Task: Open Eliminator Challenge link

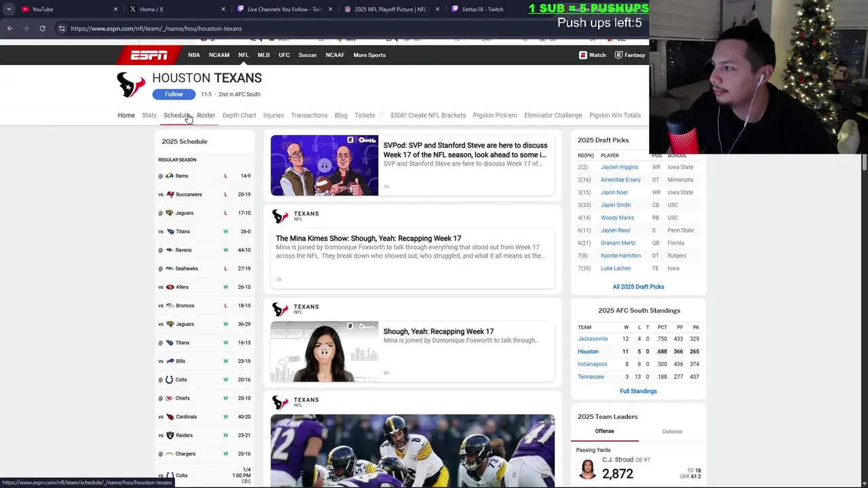Action: 553,115
